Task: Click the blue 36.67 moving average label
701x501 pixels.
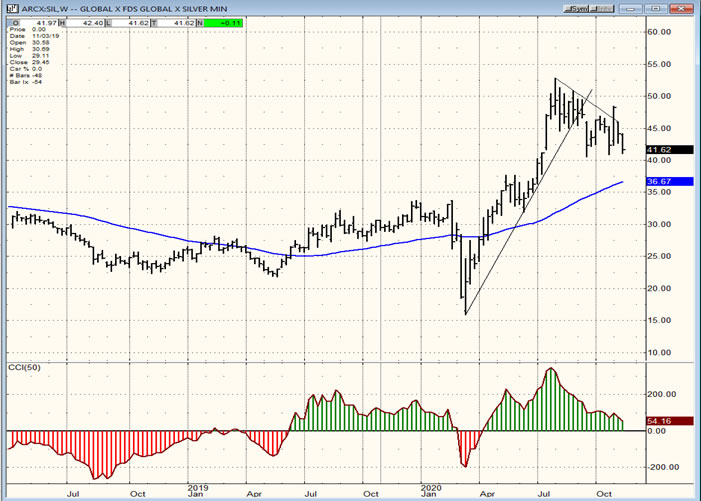Action: (657, 182)
